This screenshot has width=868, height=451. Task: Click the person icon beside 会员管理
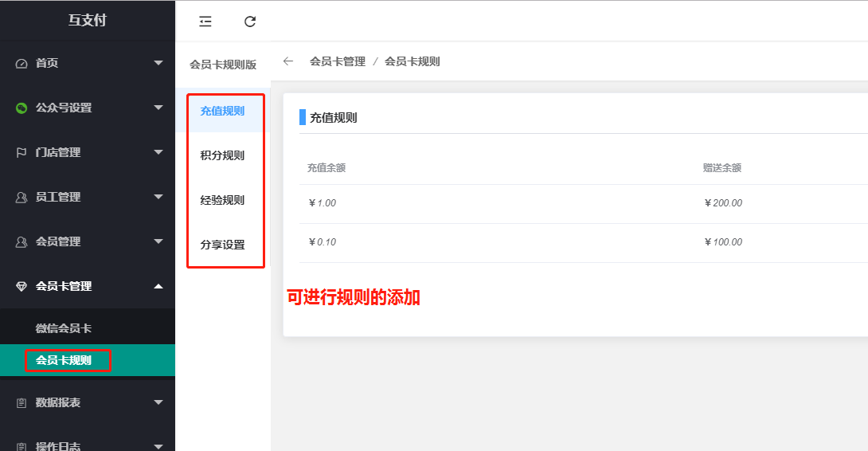coord(22,242)
